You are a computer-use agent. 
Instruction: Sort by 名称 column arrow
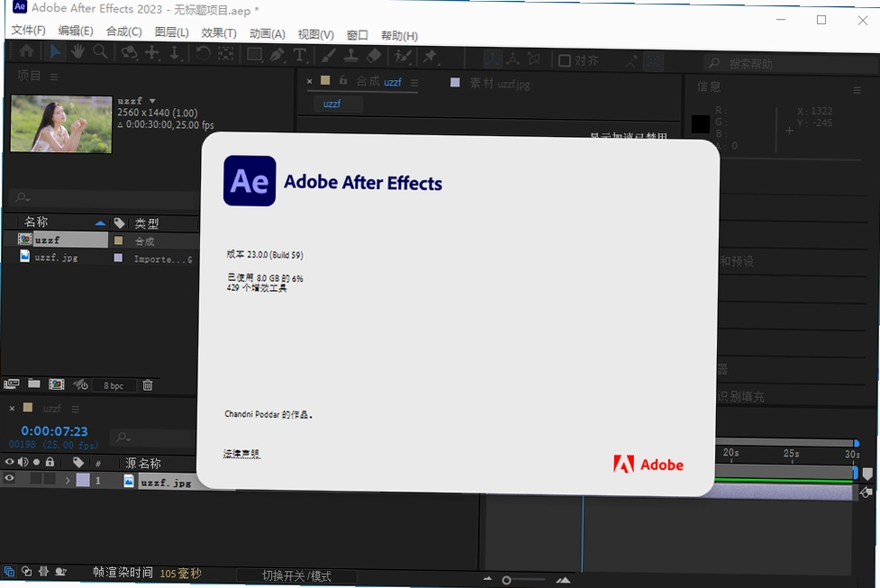pos(101,223)
